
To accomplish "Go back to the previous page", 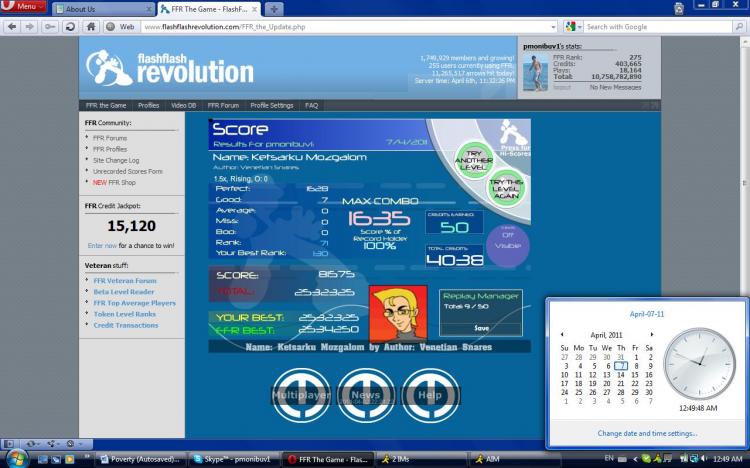I will [x=12, y=27].
